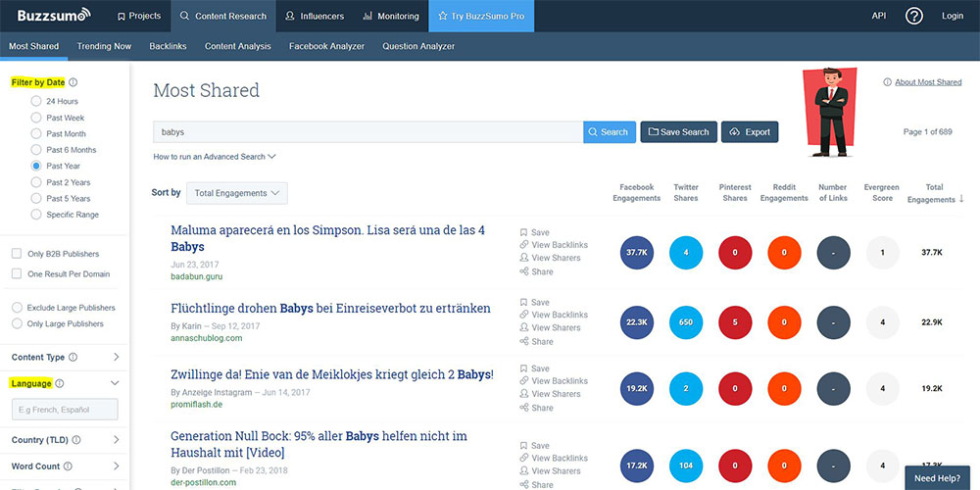Click Facebook engagements circle showing 37.7K
This screenshot has height=490, width=980.
coord(636,253)
